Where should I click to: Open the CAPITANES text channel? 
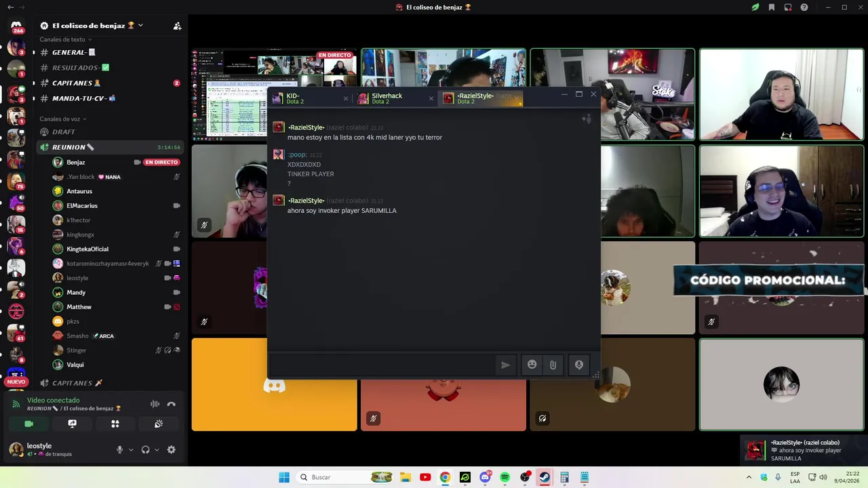(x=110, y=83)
